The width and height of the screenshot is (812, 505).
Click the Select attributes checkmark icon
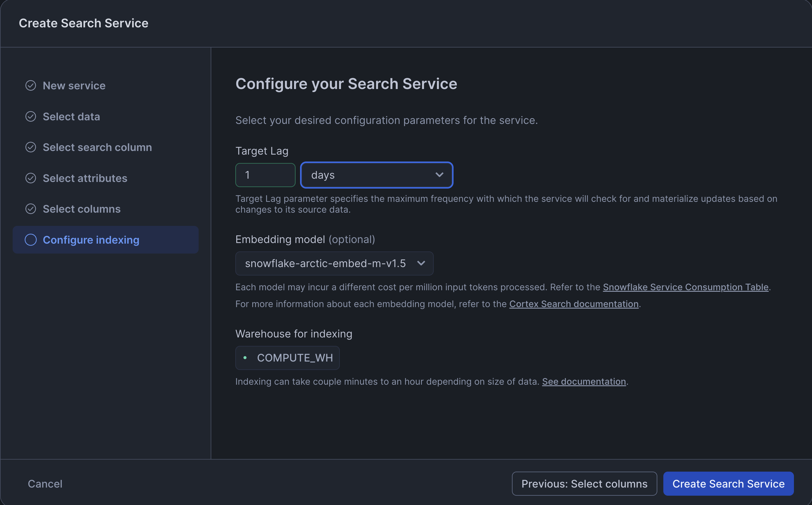(x=31, y=178)
